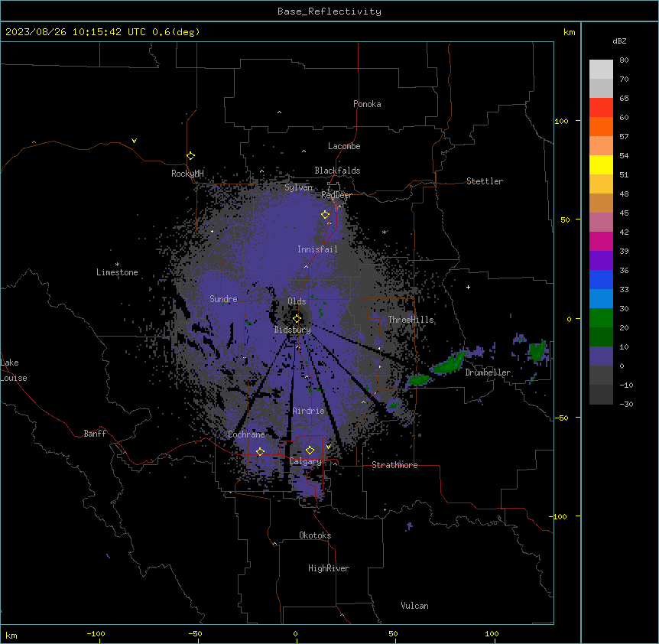Image resolution: width=659 pixels, height=644 pixels.
Task: Click the white caret marker south of Ponoka
Action: click(280, 112)
